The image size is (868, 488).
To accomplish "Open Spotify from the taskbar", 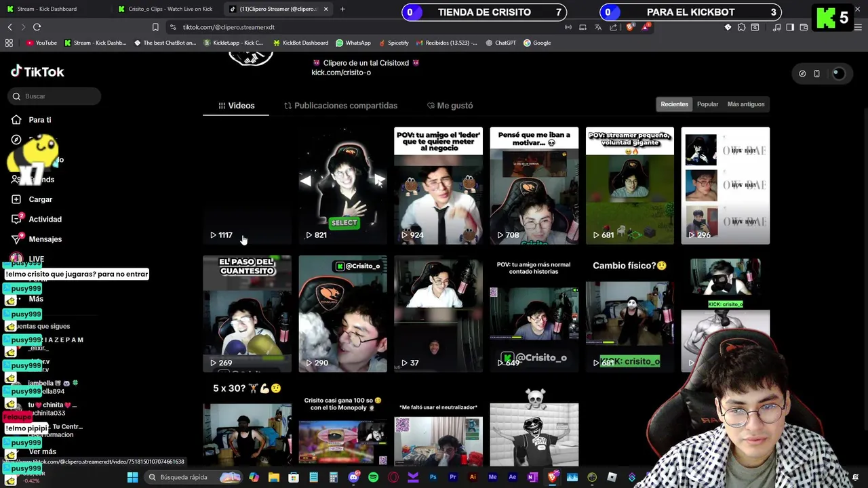I will click(373, 477).
